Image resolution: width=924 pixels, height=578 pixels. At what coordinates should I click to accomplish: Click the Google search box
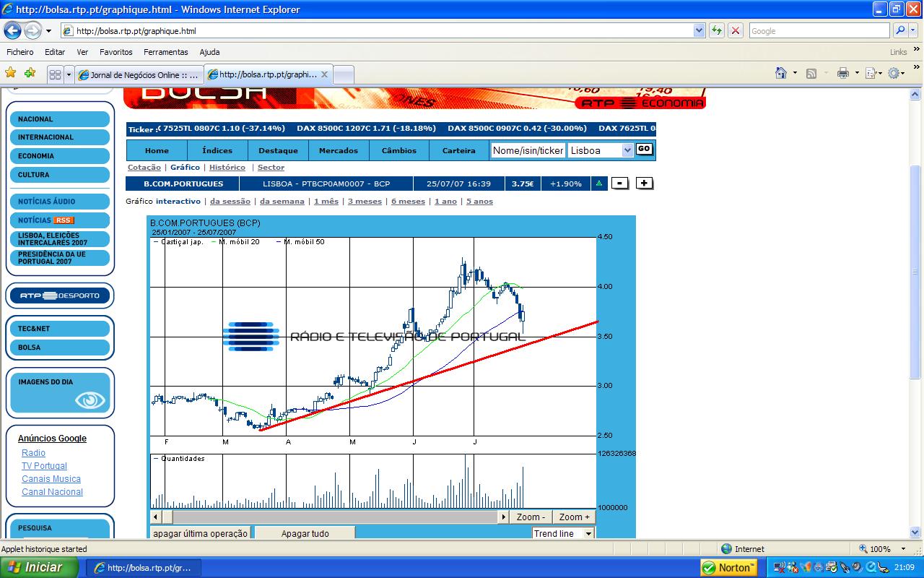(x=819, y=30)
